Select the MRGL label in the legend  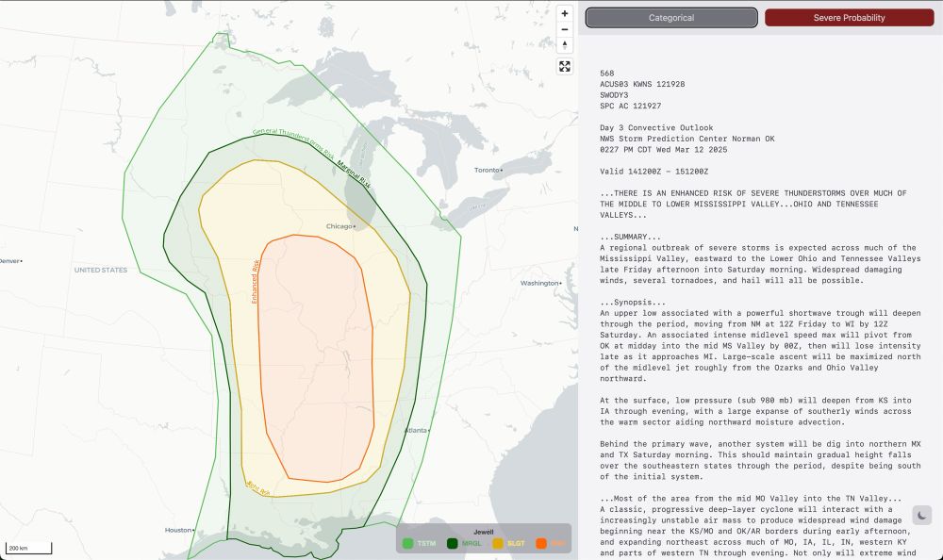click(471, 544)
